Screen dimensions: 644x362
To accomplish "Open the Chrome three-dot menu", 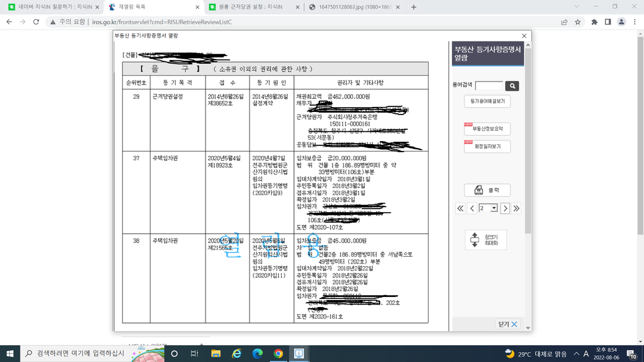I will (635, 22).
